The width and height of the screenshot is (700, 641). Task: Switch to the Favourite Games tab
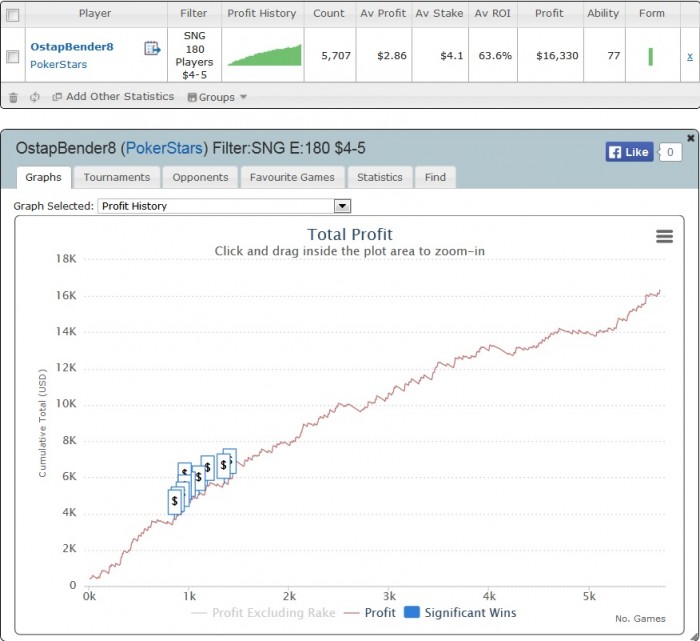[292, 177]
